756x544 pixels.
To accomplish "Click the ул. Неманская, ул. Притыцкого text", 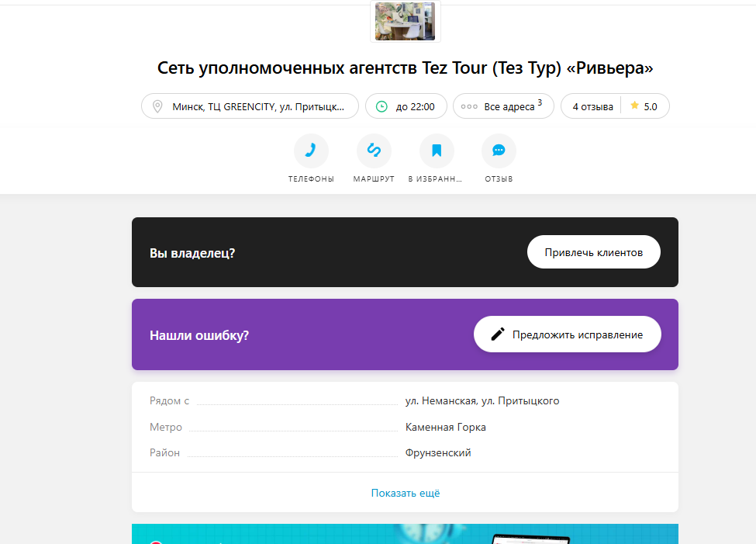I will tap(482, 400).
